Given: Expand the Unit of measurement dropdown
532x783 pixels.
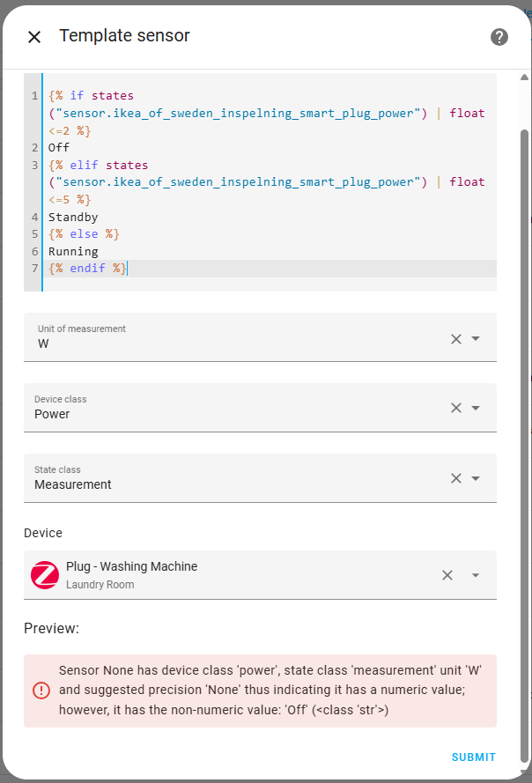Looking at the screenshot, I should pyautogui.click(x=476, y=338).
